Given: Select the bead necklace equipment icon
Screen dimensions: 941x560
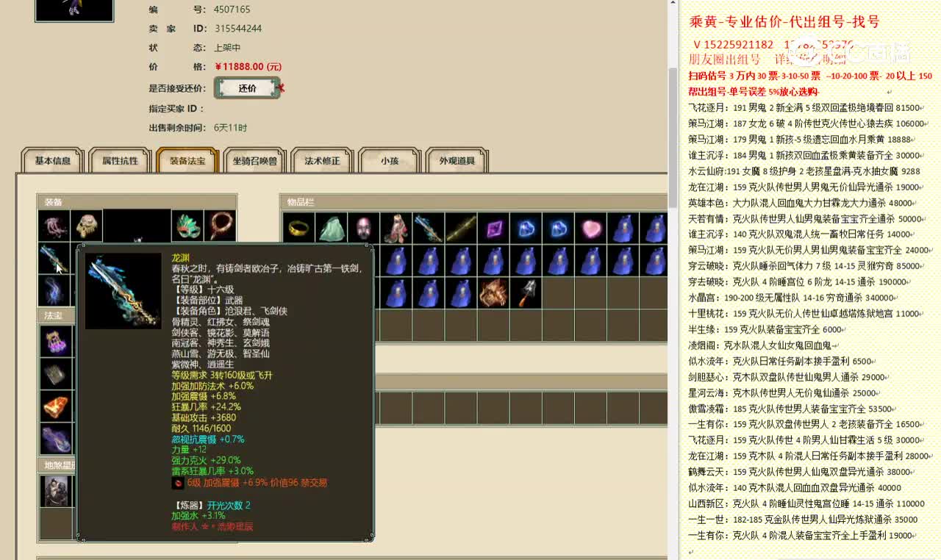Looking at the screenshot, I should pyautogui.click(x=220, y=226).
